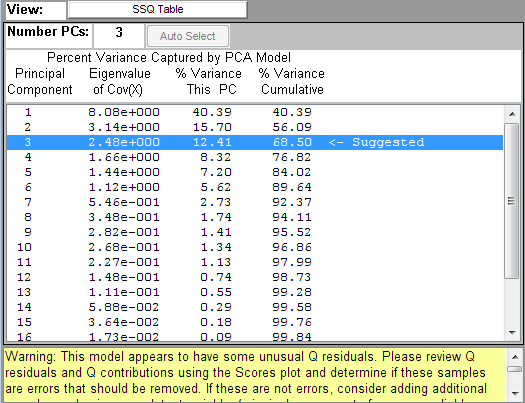Click the warning panel scroll down arrow
This screenshot has width=525, height=403.
point(515,394)
